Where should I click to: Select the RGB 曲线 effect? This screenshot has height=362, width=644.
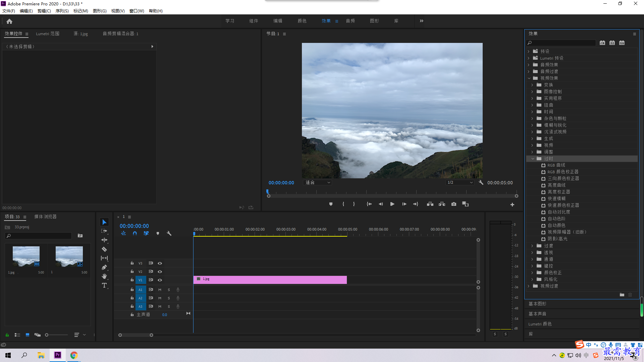click(556, 165)
